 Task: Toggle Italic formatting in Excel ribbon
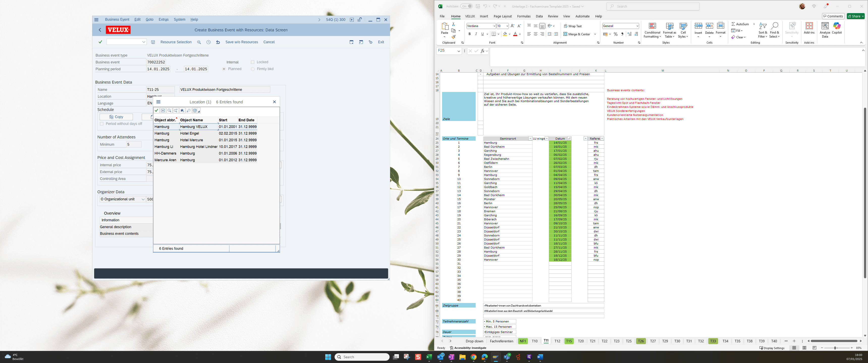click(476, 34)
